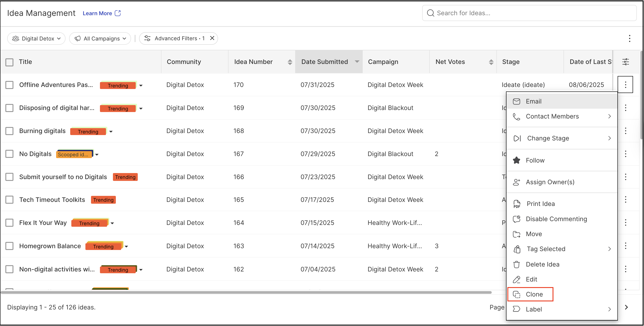644x326 pixels.
Task: Open the three-dot menu for idea 169
Action: (625, 108)
